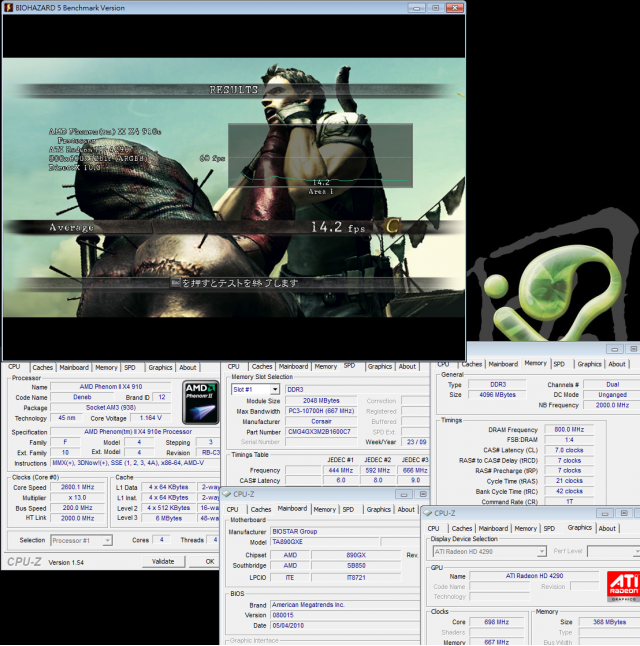Click the Code Name value Deneb

pyautogui.click(x=82, y=397)
